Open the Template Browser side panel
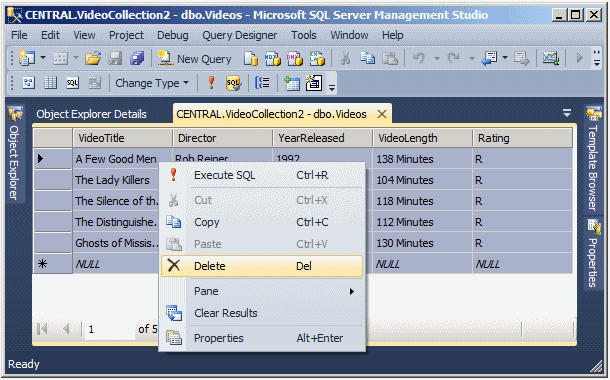Viewport: 610px width, 380px height. pos(592,159)
